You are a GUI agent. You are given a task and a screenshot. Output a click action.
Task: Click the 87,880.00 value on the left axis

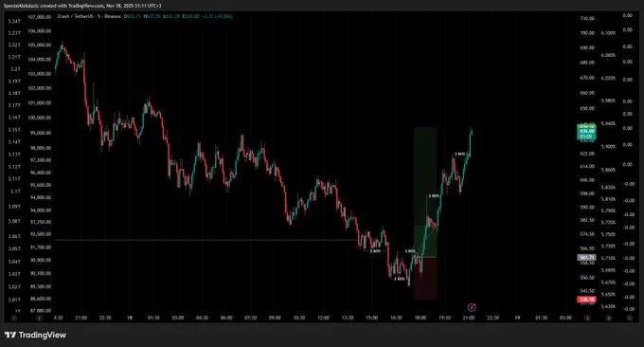click(x=40, y=311)
